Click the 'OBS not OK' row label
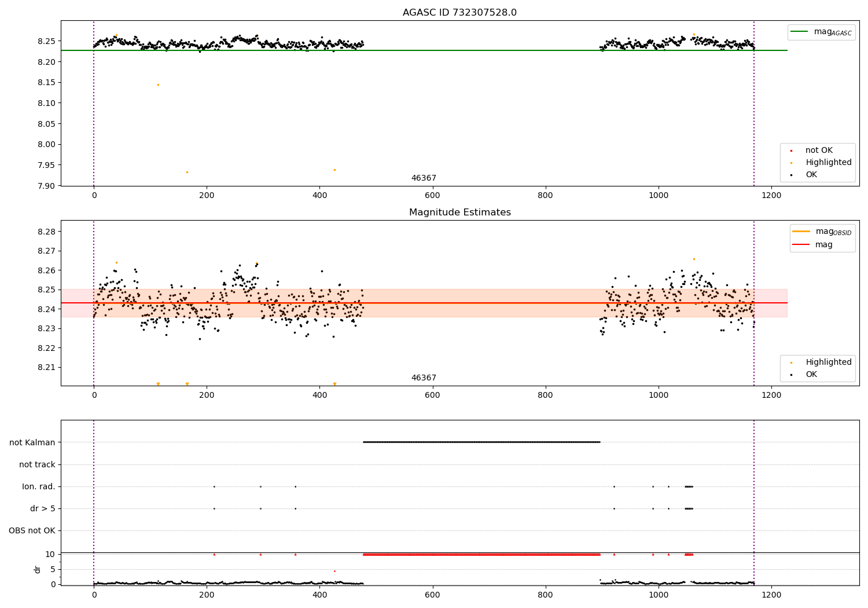Viewport: 868px width, 608px height. [x=32, y=530]
